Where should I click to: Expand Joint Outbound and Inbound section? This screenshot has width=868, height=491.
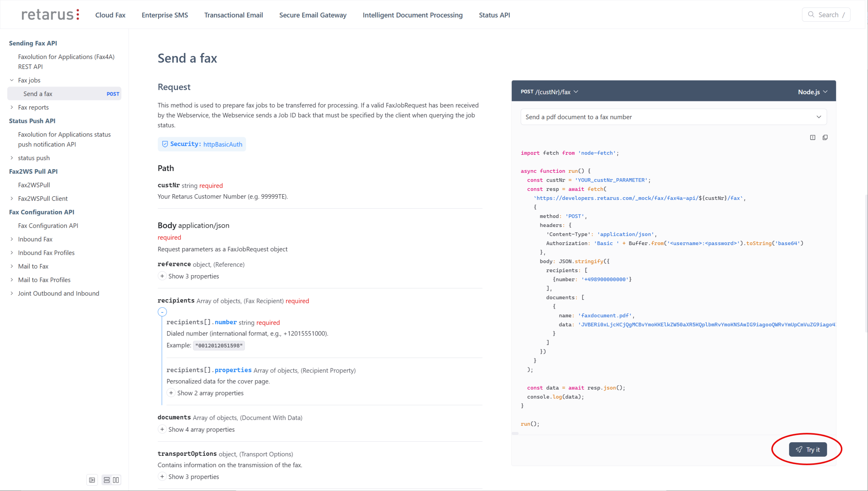12,293
